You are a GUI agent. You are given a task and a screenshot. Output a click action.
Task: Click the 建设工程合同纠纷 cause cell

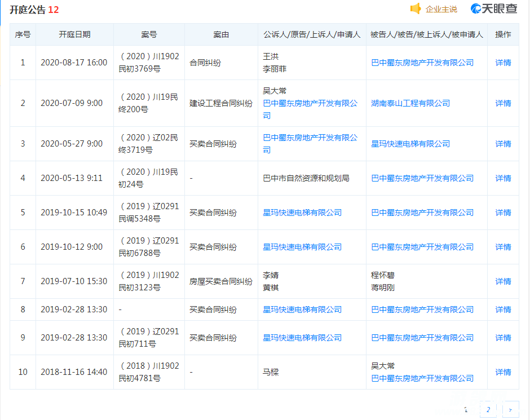tap(221, 103)
